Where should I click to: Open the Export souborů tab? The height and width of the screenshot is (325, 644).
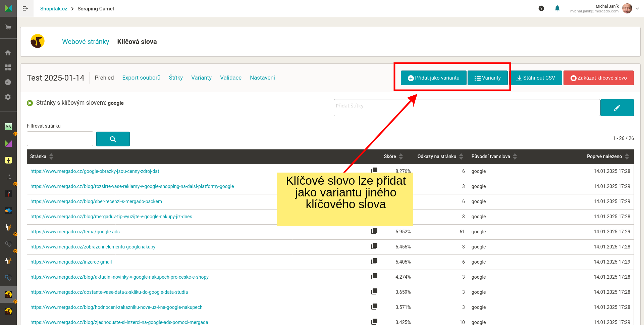click(141, 78)
